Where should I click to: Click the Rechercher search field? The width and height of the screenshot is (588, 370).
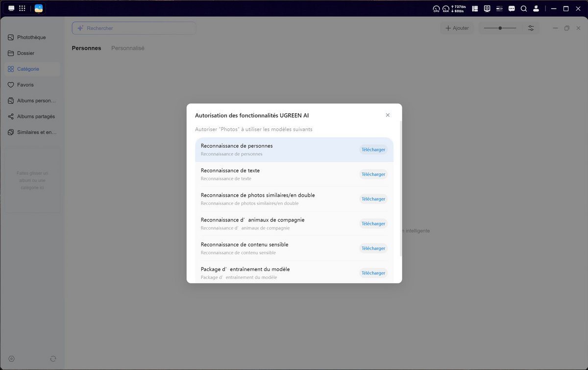(134, 28)
